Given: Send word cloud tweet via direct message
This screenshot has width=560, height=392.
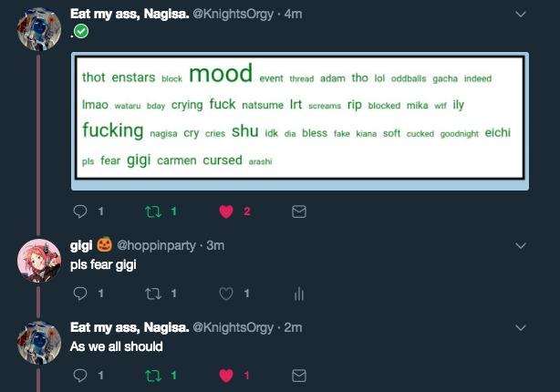Looking at the screenshot, I should [299, 211].
